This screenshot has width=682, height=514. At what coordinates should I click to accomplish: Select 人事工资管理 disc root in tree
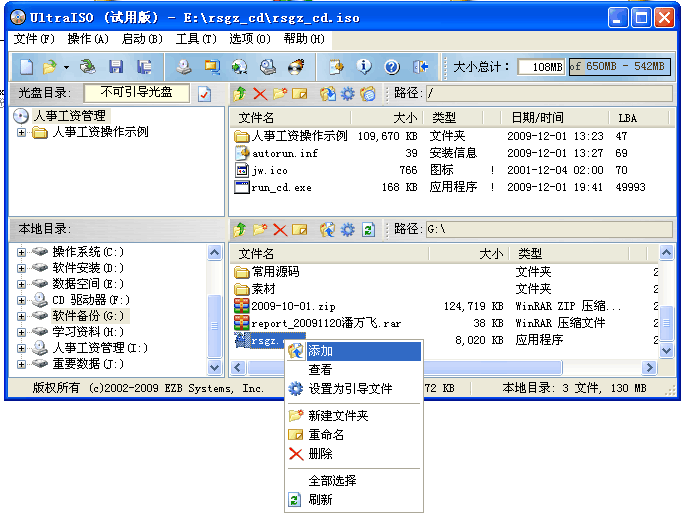[x=70, y=116]
